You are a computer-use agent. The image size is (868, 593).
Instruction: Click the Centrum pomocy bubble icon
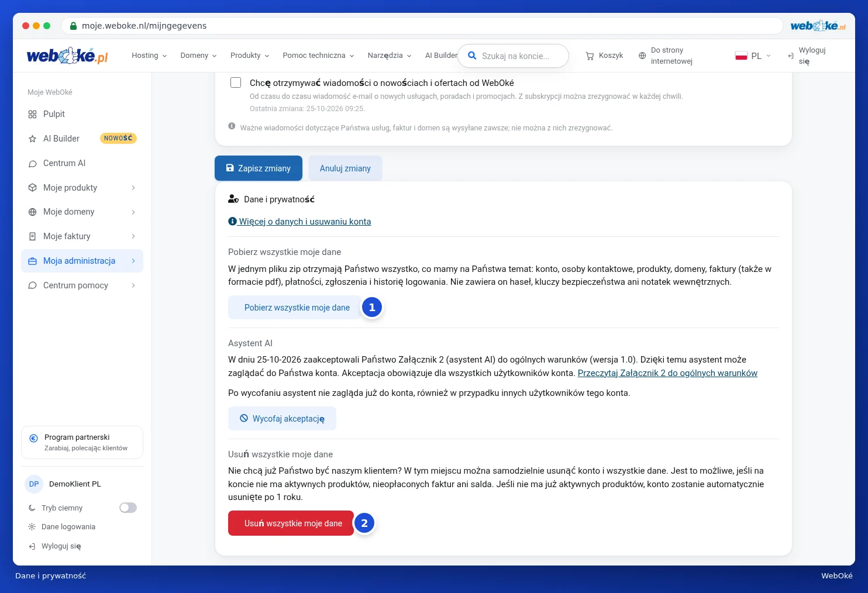(x=32, y=285)
